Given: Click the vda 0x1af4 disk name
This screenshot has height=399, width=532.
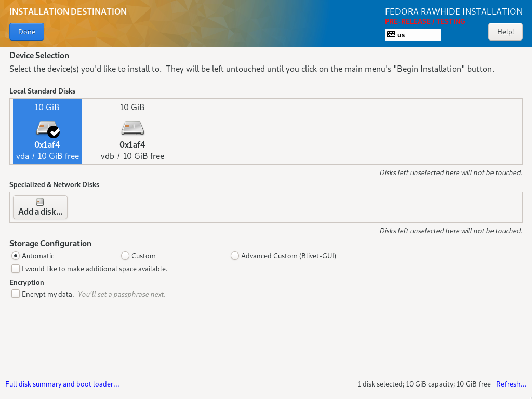Looking at the screenshot, I should coord(47,144).
